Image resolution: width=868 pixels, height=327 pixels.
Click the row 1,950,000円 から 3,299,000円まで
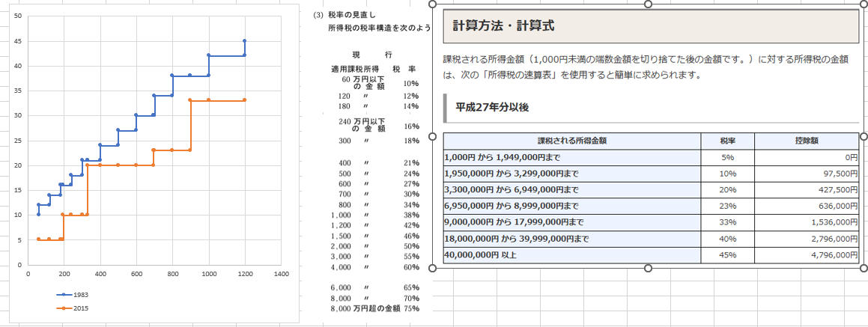tap(651, 174)
